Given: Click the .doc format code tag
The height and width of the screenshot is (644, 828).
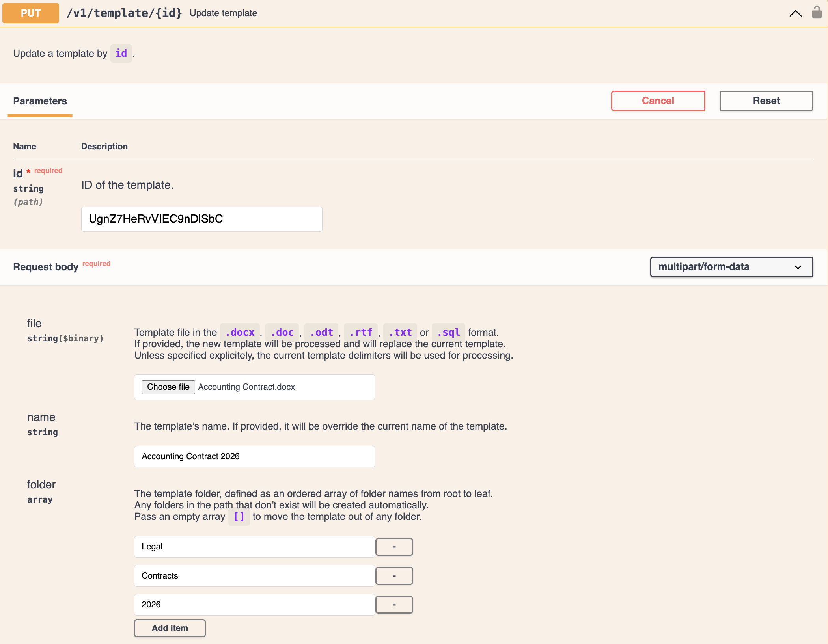Looking at the screenshot, I should click(282, 332).
